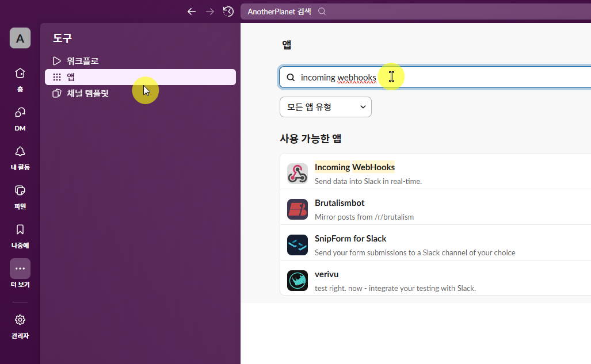
Task: Click the 사용 가능한 앱 heading
Action: point(311,139)
